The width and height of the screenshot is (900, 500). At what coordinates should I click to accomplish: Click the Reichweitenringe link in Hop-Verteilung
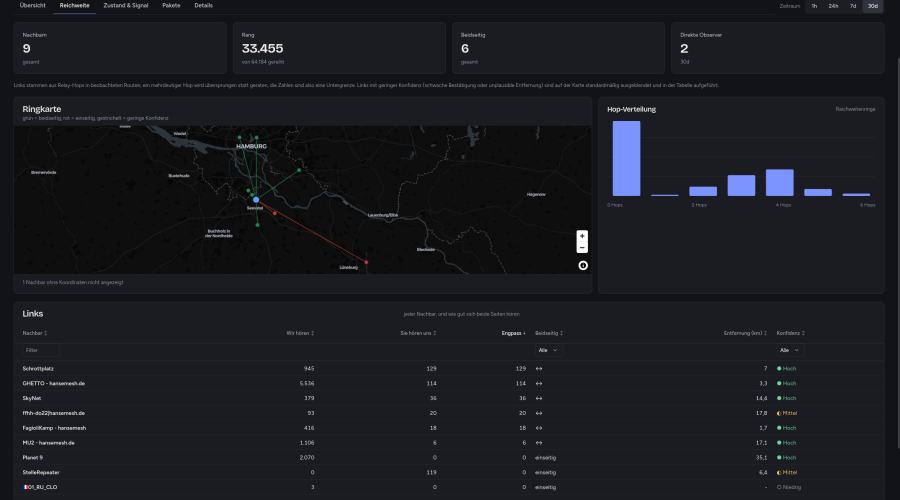pyautogui.click(x=855, y=109)
